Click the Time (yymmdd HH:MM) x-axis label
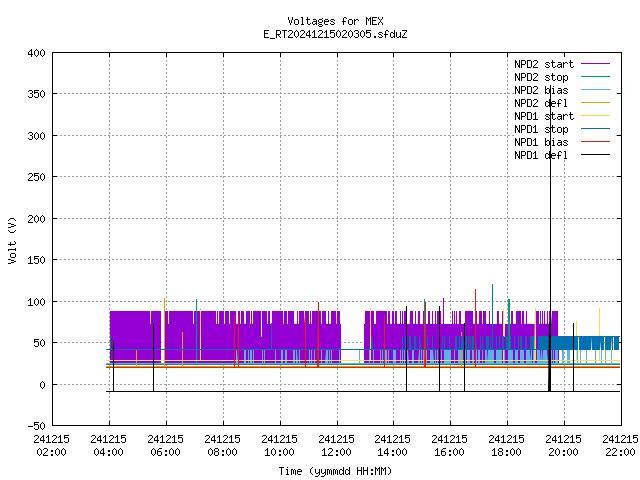 click(x=335, y=471)
